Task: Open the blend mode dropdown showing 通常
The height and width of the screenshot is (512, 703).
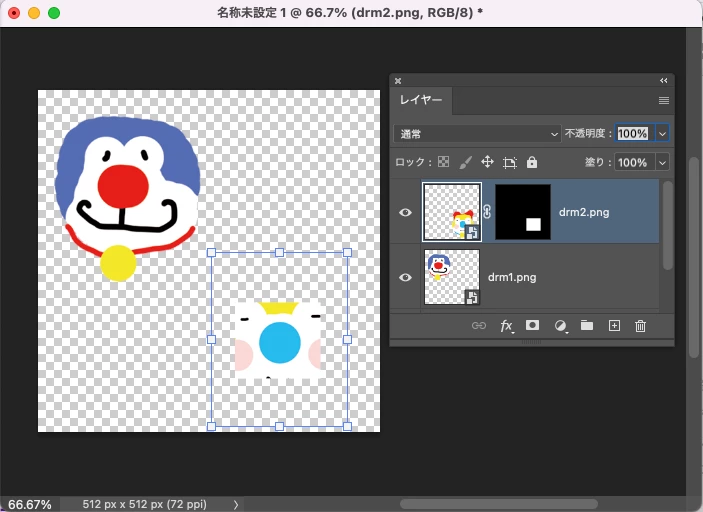Action: (x=477, y=134)
